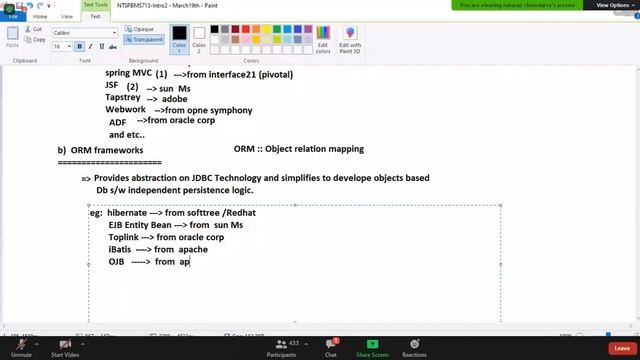Expand the arrow beside Participants
The width and height of the screenshot is (640, 360).
[306, 344]
